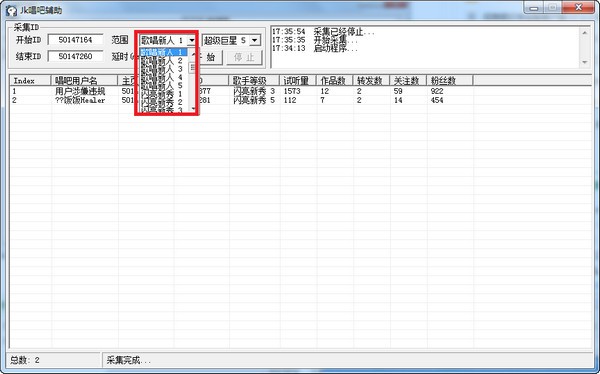Sort by the 试听量 column header

pyautogui.click(x=298, y=81)
